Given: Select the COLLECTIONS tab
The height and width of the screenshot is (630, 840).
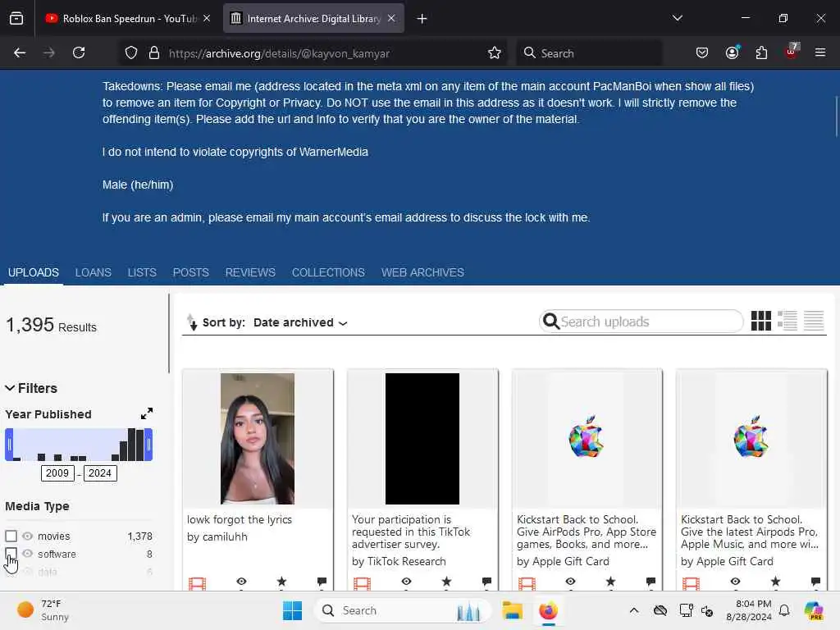Looking at the screenshot, I should (x=328, y=272).
